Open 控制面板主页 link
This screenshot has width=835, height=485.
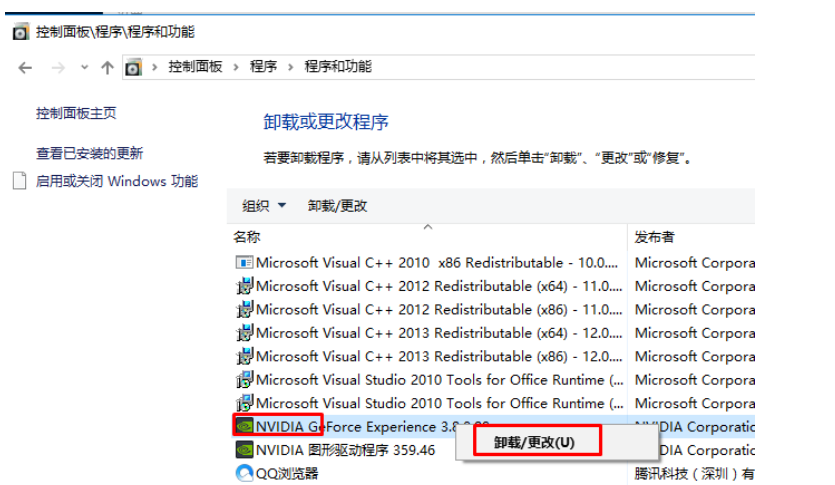pos(76,113)
